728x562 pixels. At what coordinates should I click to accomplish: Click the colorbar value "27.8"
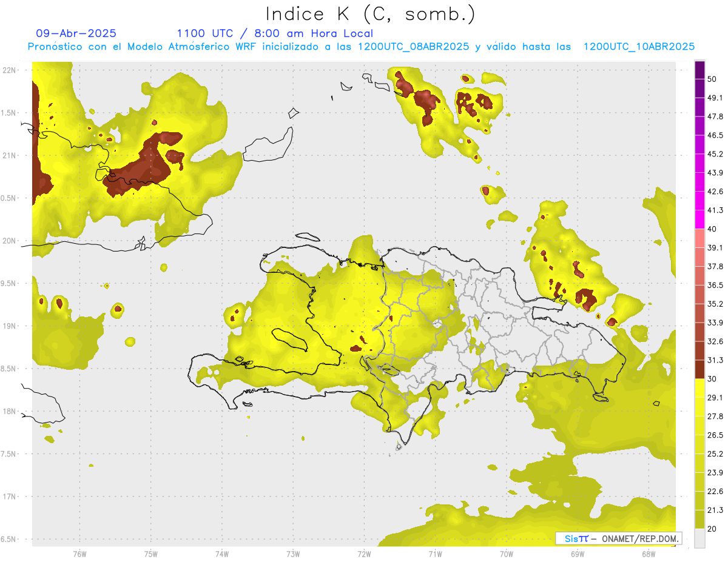[715, 416]
